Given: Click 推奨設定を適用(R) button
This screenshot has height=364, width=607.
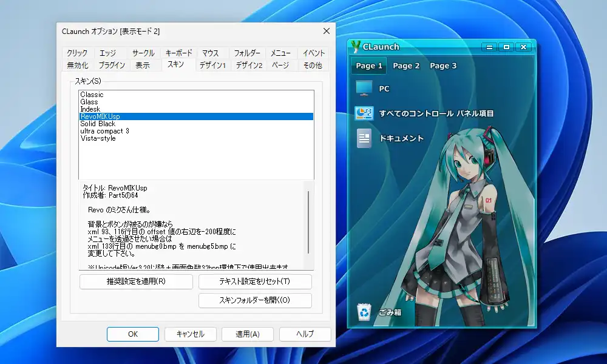Looking at the screenshot, I should (136, 281).
